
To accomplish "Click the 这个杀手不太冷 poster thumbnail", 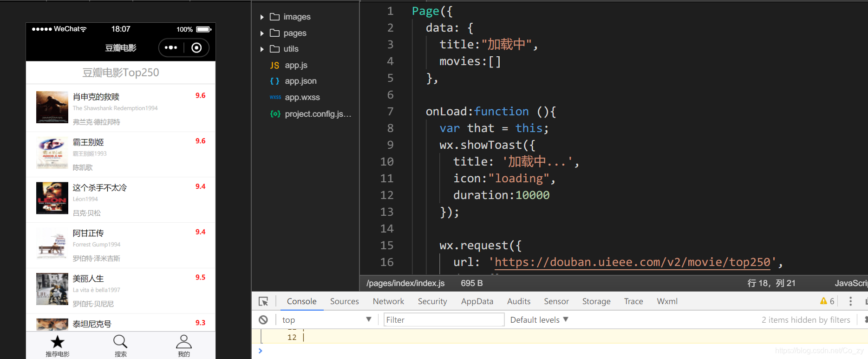I will coord(52,198).
